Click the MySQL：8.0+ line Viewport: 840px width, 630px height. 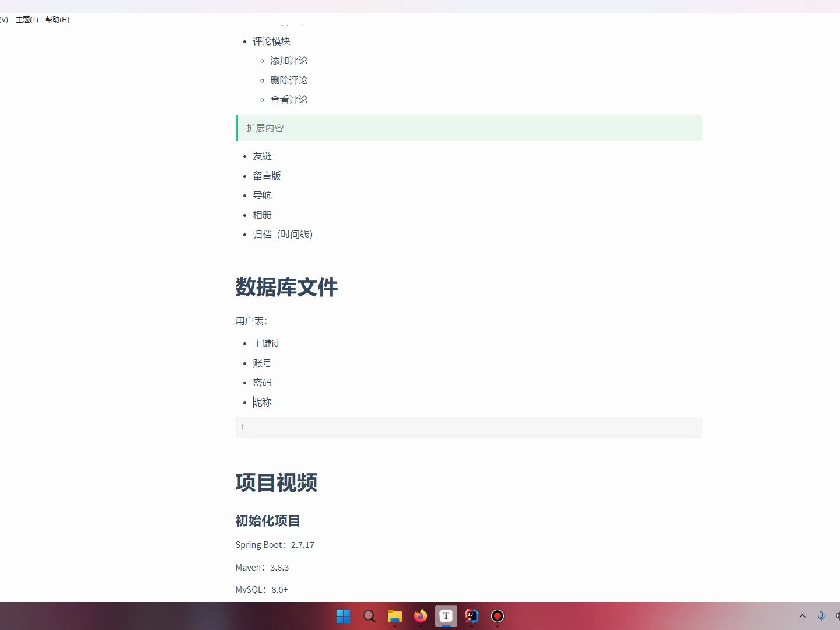click(262, 590)
